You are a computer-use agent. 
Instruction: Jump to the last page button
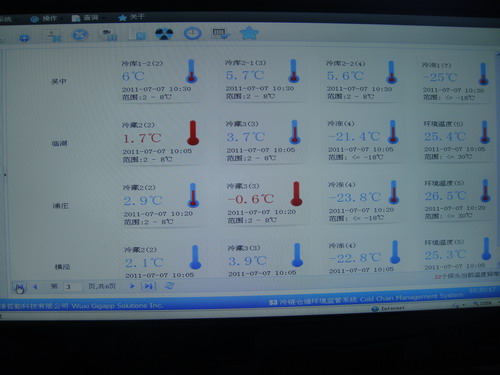pyautogui.click(x=148, y=286)
